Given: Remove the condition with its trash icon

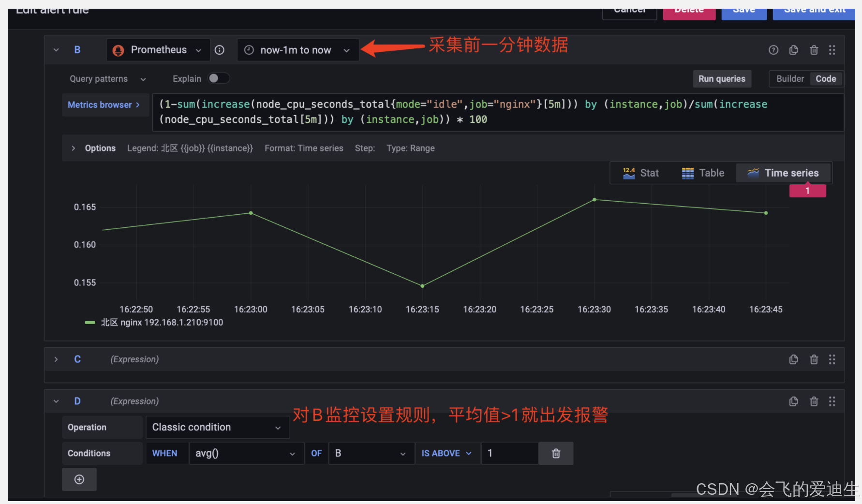Looking at the screenshot, I should (x=556, y=453).
